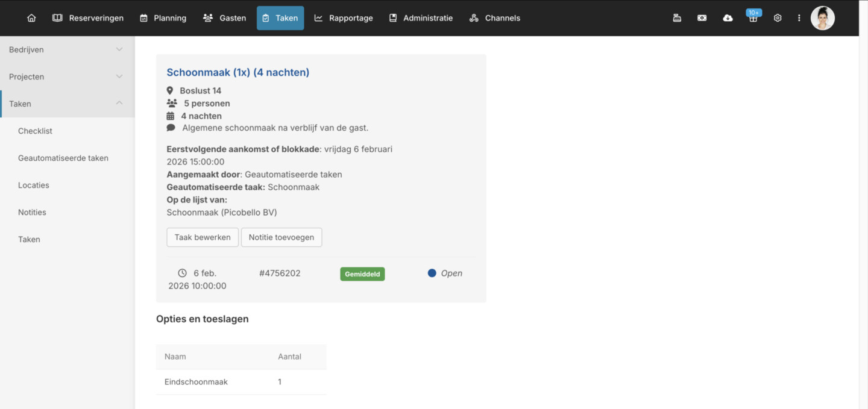Viewport: 868px width, 409px height.
Task: Open the Rapportage menu
Action: (344, 18)
